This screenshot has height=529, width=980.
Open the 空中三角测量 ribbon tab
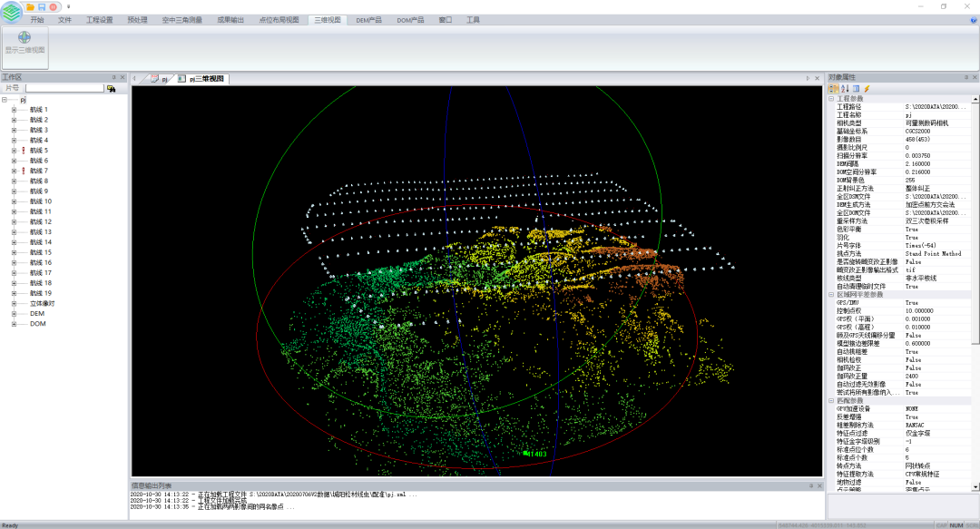181,19
